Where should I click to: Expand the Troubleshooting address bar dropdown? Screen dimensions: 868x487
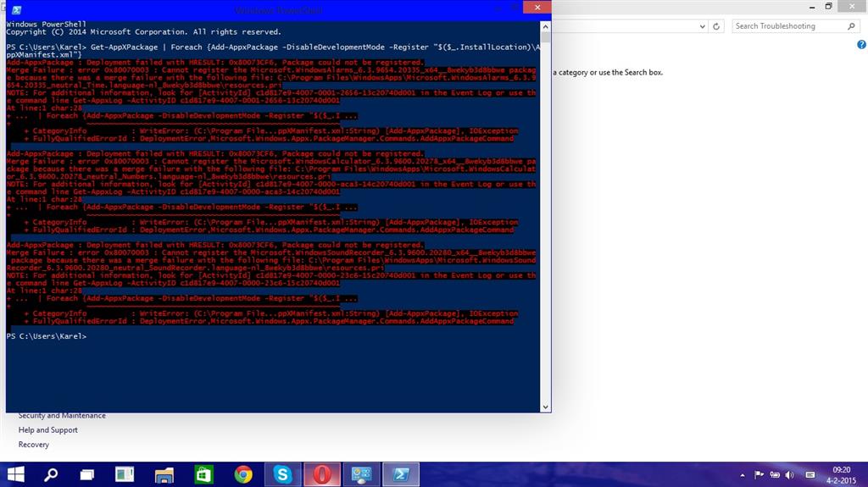tap(702, 26)
